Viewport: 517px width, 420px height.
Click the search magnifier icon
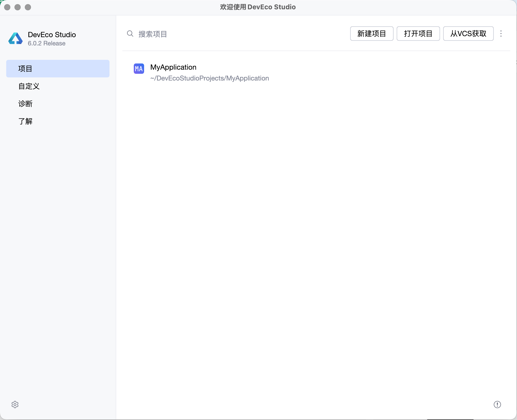pos(130,34)
